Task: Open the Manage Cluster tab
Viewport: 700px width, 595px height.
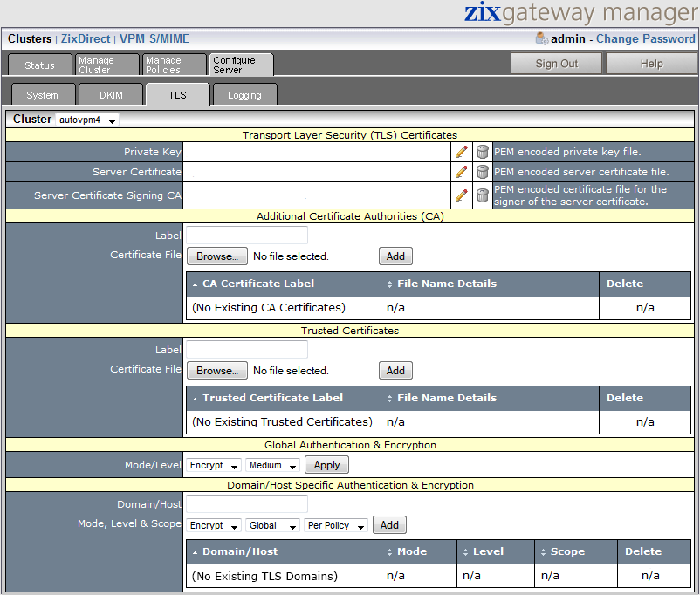Action: [x=107, y=65]
